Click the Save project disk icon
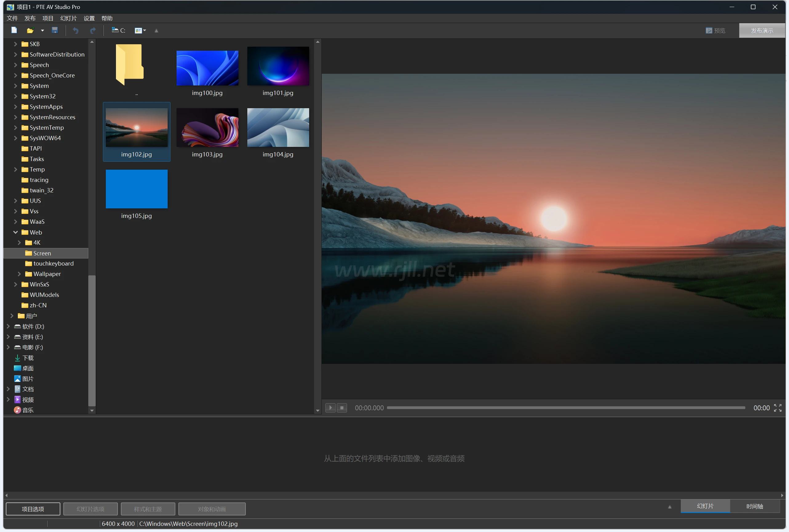This screenshot has height=532, width=789. tap(55, 30)
